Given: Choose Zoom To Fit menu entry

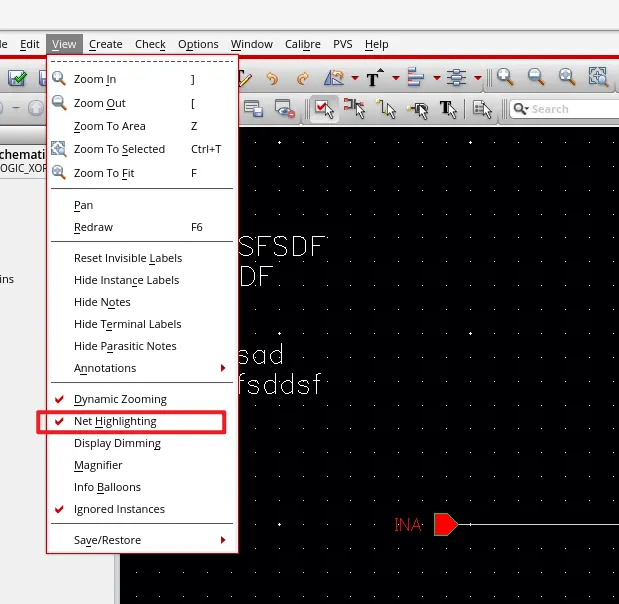Looking at the screenshot, I should (x=142, y=173).
